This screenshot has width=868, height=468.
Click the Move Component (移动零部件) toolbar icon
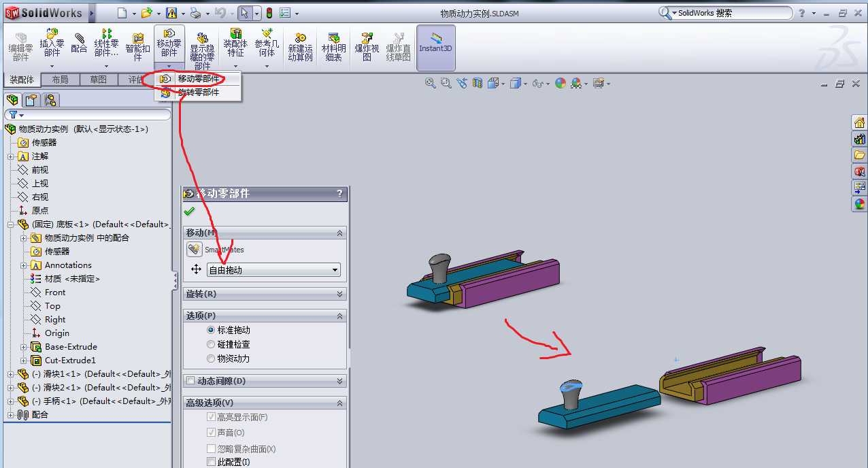point(169,42)
